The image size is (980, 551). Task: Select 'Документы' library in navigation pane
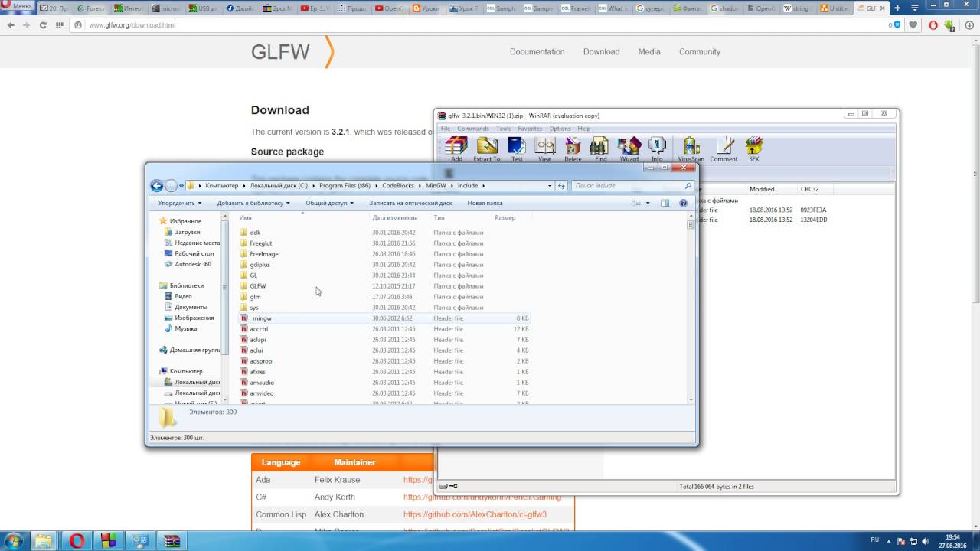coord(191,307)
